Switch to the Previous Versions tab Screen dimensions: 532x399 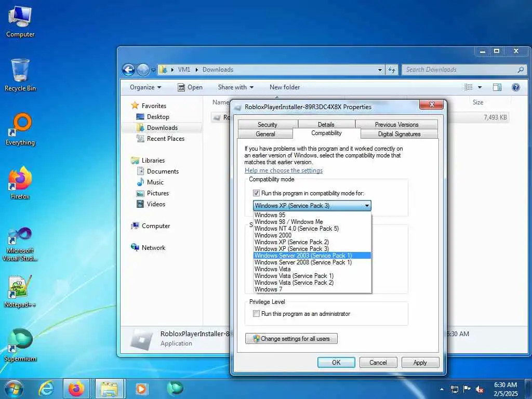(x=396, y=125)
